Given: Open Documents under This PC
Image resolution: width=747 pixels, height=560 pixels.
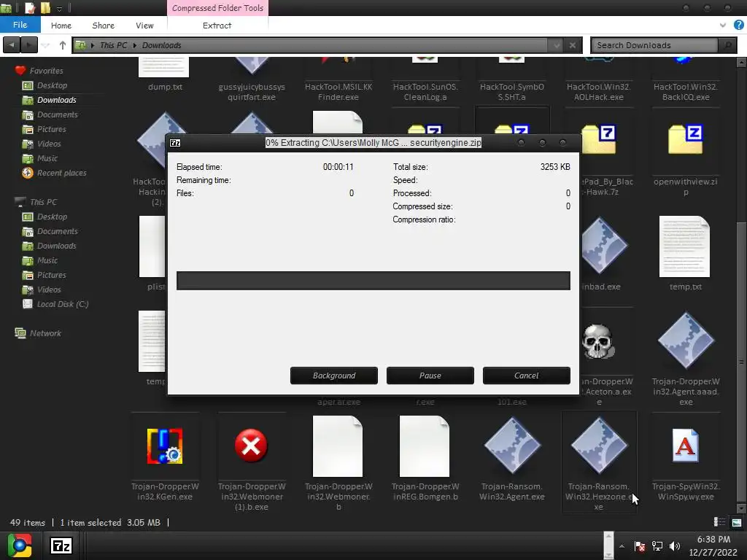Looking at the screenshot, I should (57, 231).
